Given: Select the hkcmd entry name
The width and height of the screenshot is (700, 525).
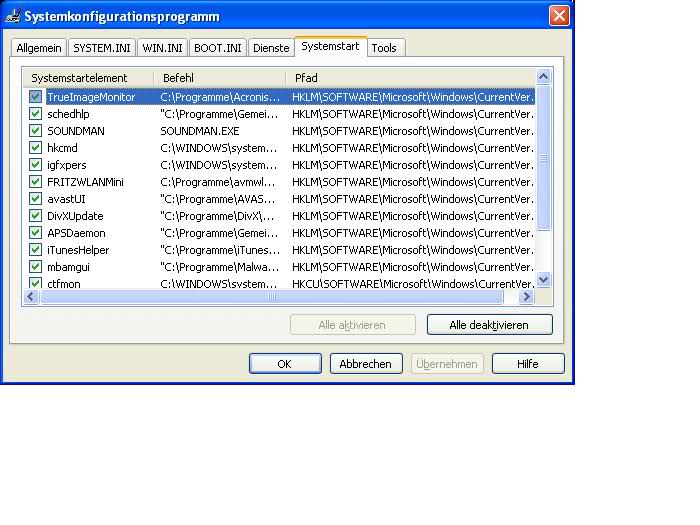Looking at the screenshot, I should click(x=62, y=148).
